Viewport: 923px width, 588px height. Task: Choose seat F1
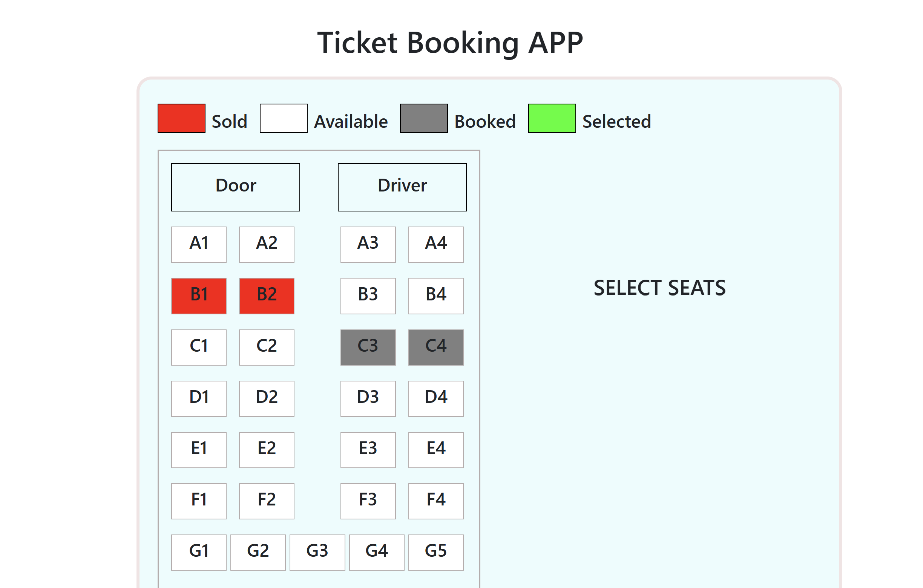point(199,501)
